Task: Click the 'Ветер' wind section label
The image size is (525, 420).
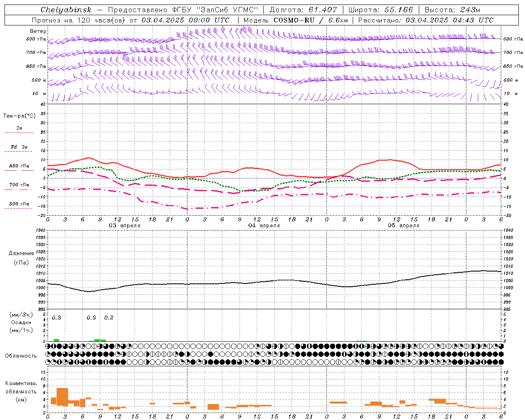Action: pyautogui.click(x=38, y=31)
